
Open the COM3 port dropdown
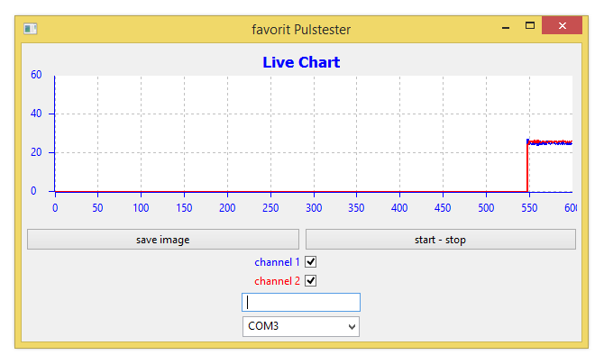301,327
